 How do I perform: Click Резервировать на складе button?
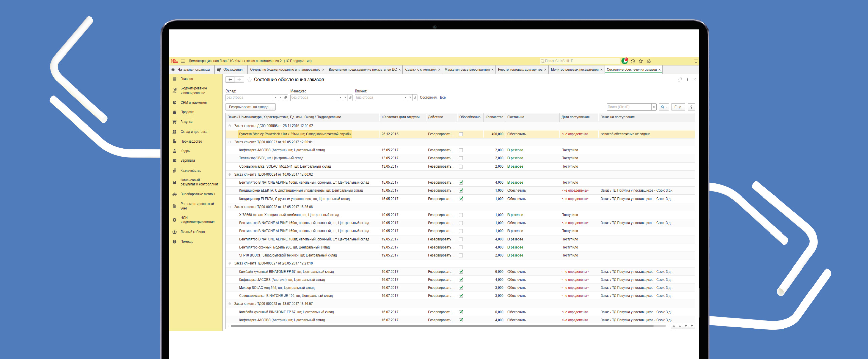pyautogui.click(x=250, y=107)
